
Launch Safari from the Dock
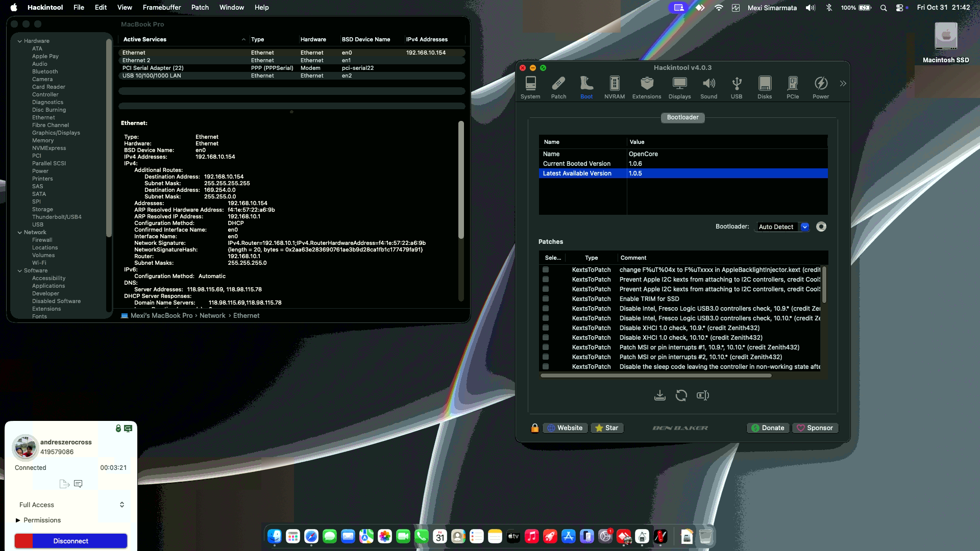point(311,536)
